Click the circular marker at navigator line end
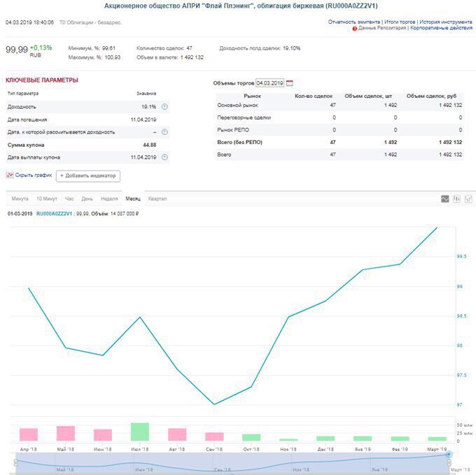This screenshot has width=476, height=475. tap(449, 455)
